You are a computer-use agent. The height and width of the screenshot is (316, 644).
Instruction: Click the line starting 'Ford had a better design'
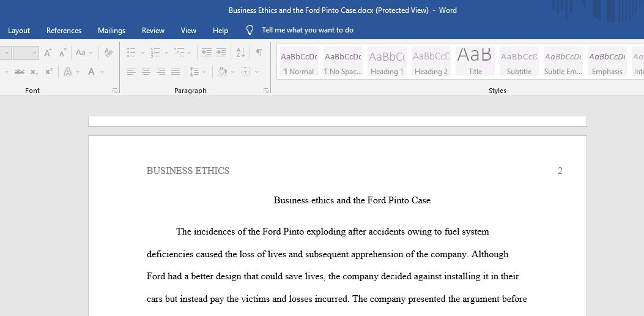pos(333,277)
